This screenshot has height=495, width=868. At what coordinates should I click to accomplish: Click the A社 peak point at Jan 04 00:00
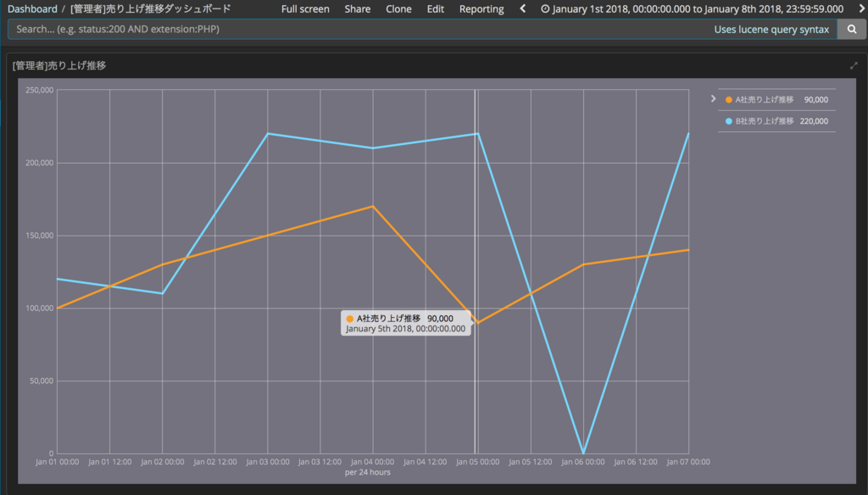pyautogui.click(x=373, y=207)
